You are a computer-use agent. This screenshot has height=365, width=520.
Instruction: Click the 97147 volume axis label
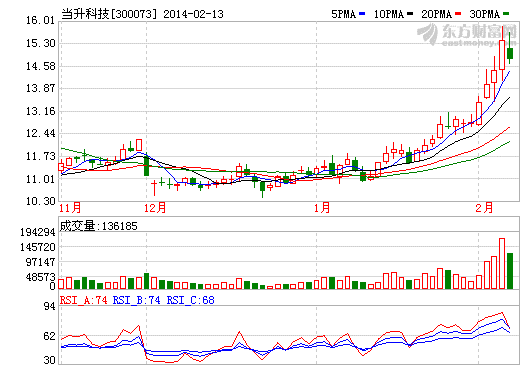40,262
